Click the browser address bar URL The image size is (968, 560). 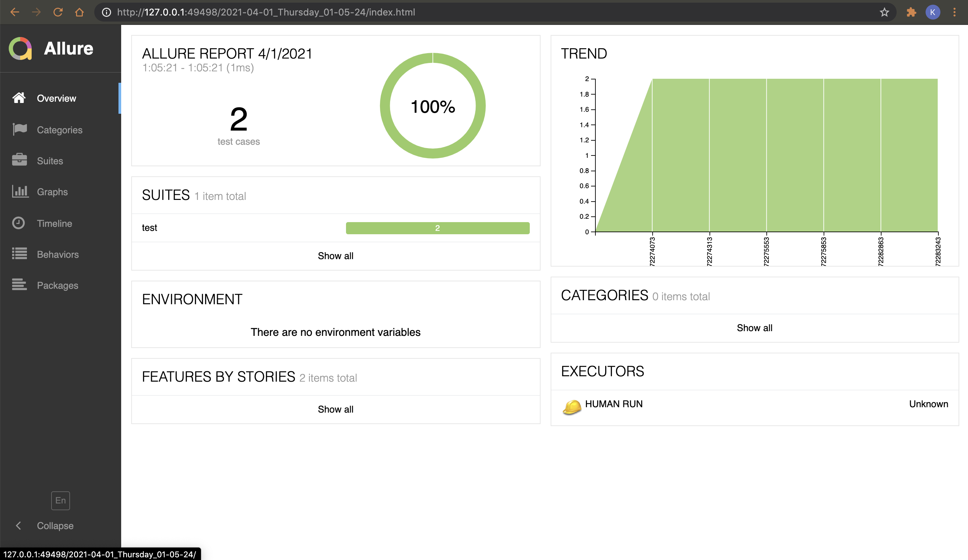click(x=266, y=12)
